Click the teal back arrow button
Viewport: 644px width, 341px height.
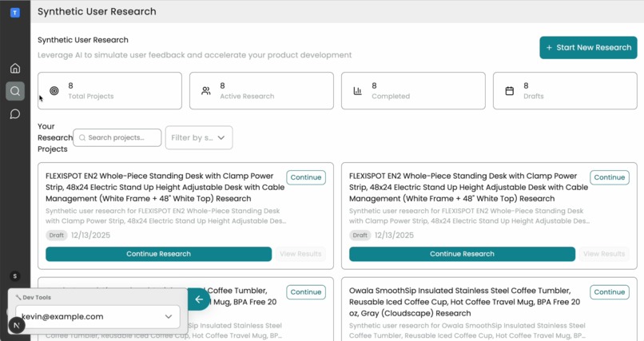pos(199,299)
